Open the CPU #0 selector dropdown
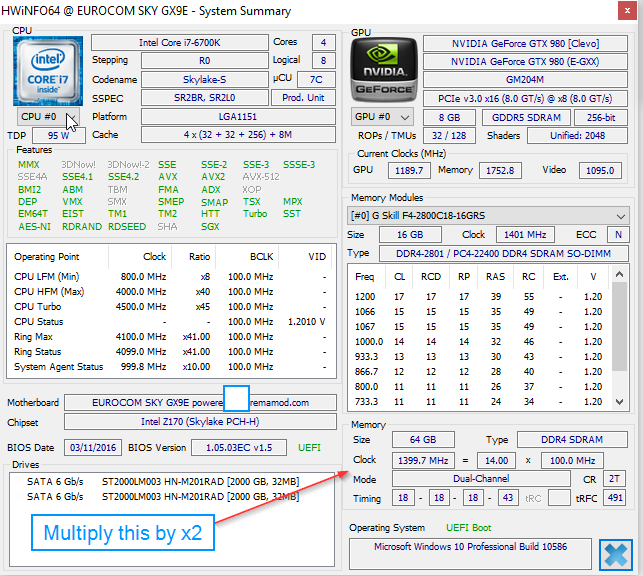Screen dimensions: 643x576 [x=48, y=117]
